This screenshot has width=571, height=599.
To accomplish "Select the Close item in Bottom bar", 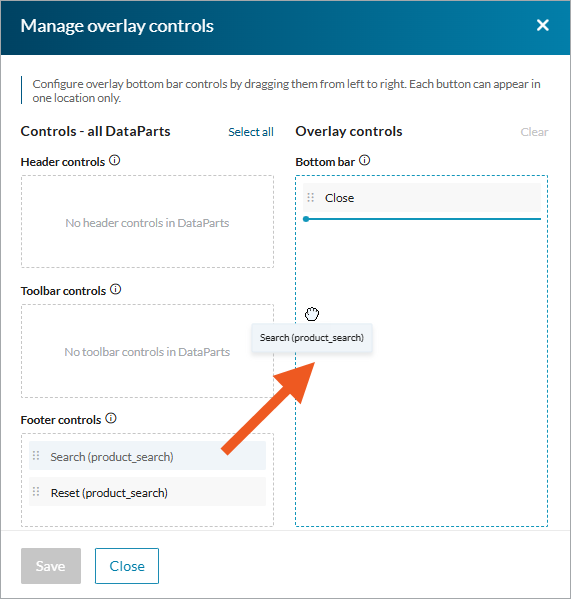I will pos(422,198).
